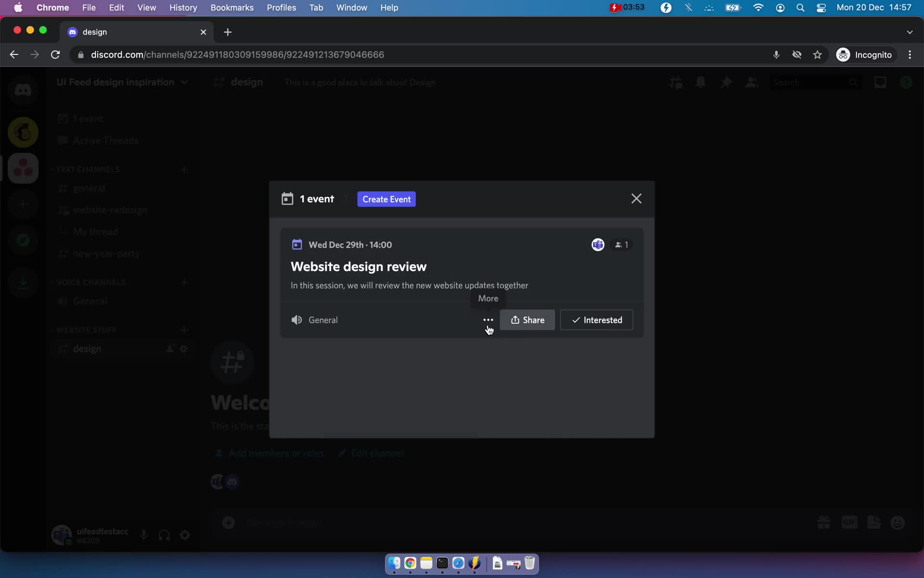Click the Create Event button
The height and width of the screenshot is (578, 924).
click(x=386, y=198)
